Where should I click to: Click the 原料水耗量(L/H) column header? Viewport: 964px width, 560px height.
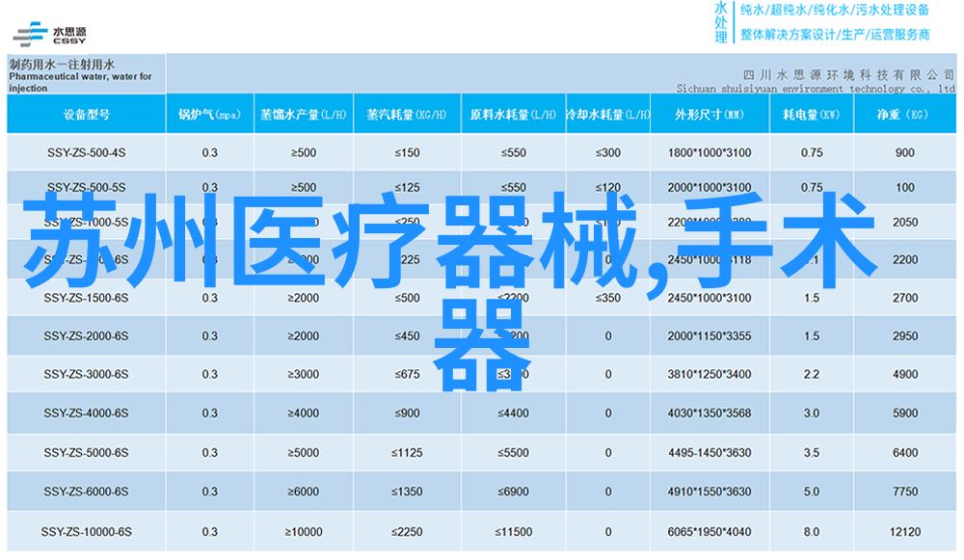(x=513, y=115)
